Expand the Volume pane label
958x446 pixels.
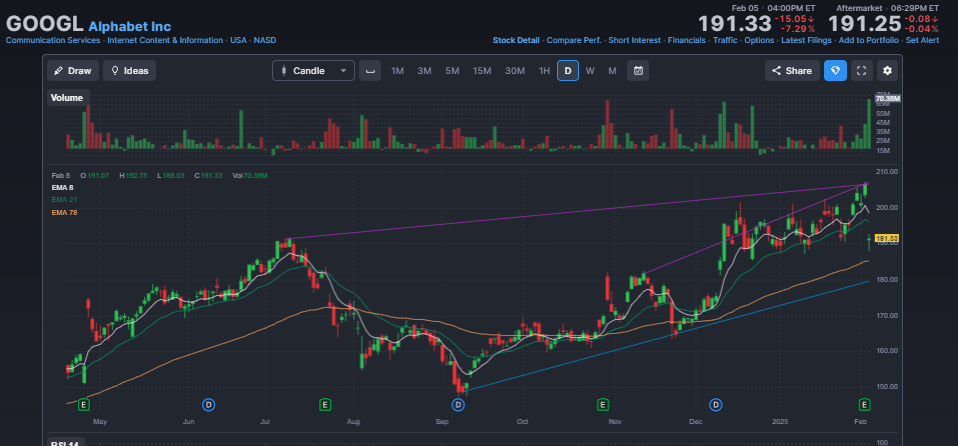67,98
